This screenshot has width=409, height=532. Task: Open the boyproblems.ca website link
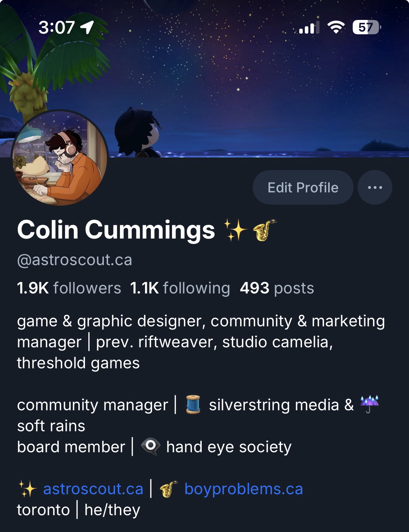click(243, 489)
